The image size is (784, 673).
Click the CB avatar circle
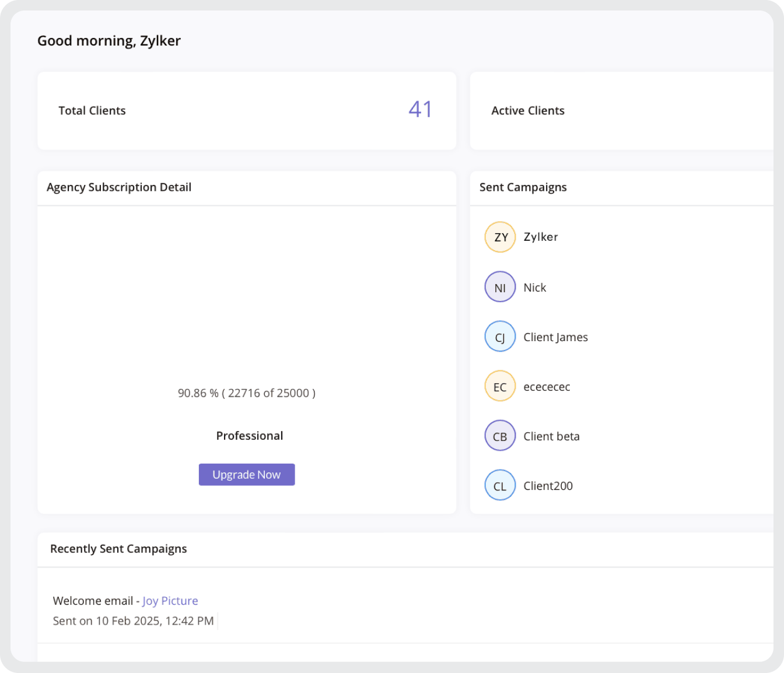click(500, 436)
